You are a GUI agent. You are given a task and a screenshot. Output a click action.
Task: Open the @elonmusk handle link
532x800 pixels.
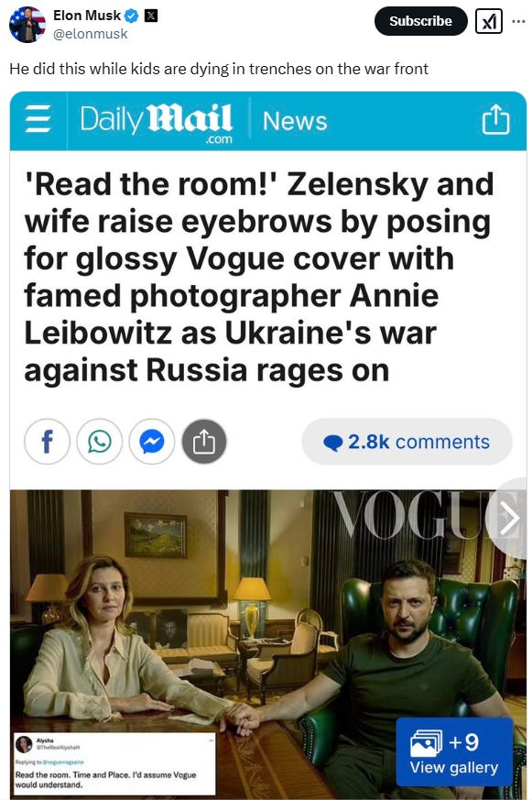coord(91,34)
